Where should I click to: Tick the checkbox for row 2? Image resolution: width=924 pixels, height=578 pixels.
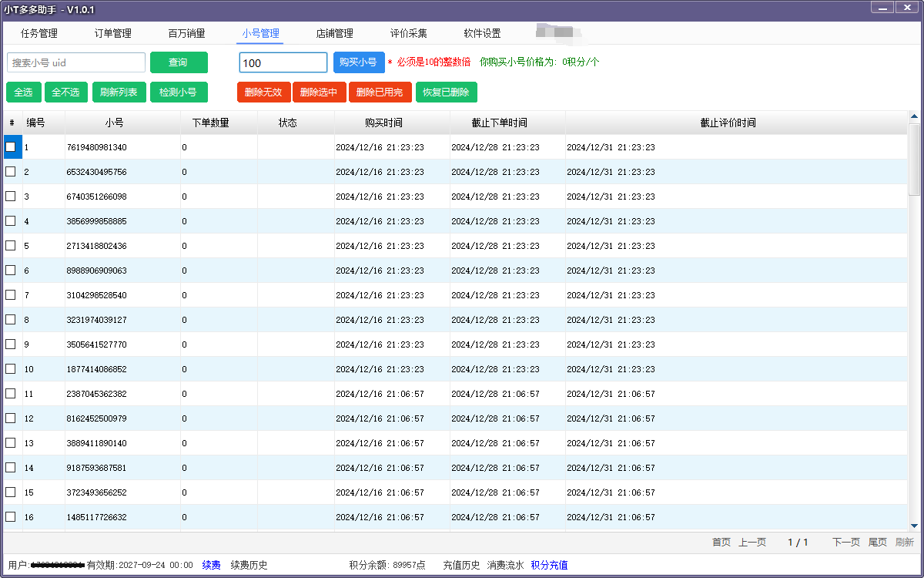[x=11, y=172]
